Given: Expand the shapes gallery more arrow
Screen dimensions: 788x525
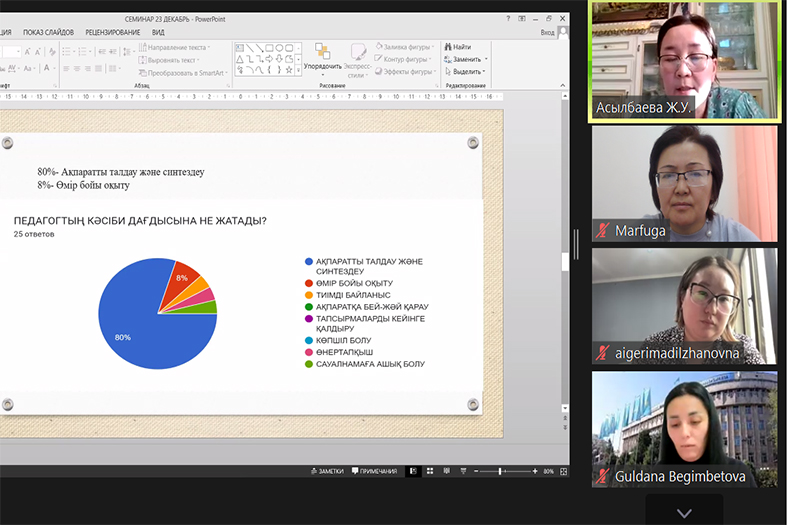Looking at the screenshot, I should (x=298, y=71).
